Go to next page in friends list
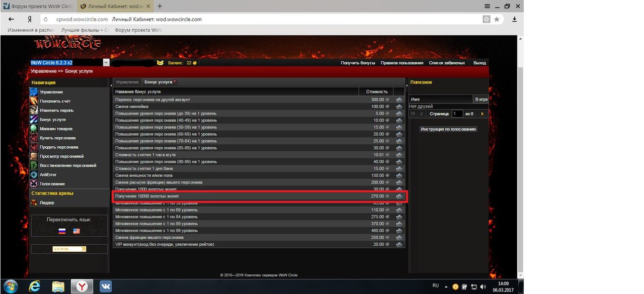The image size is (644, 294). (x=482, y=114)
